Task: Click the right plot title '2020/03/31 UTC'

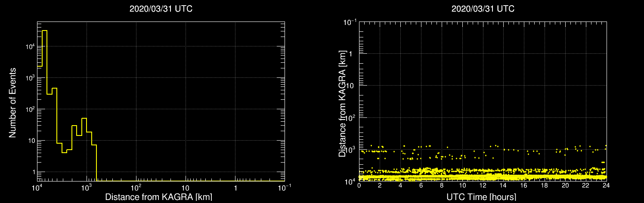Action: (x=483, y=9)
